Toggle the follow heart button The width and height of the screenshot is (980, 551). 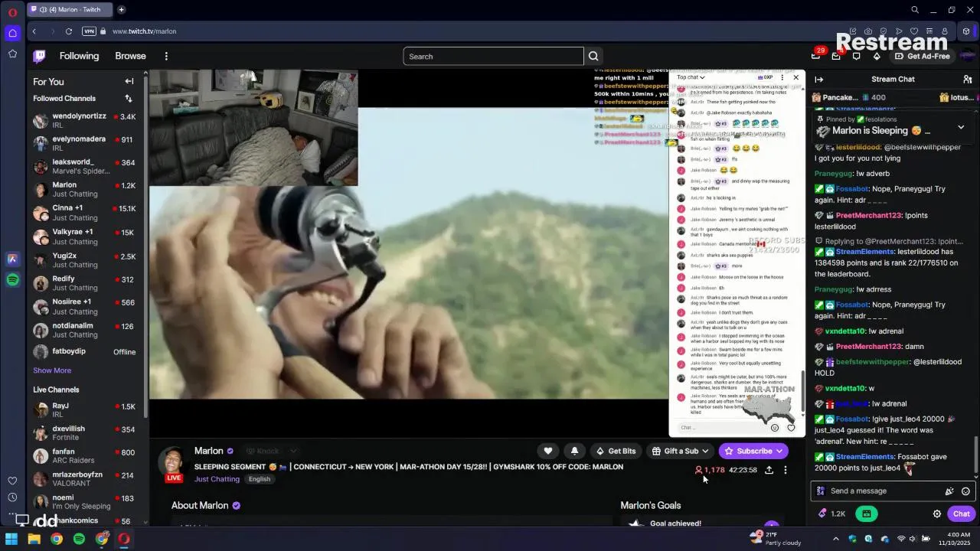point(548,451)
